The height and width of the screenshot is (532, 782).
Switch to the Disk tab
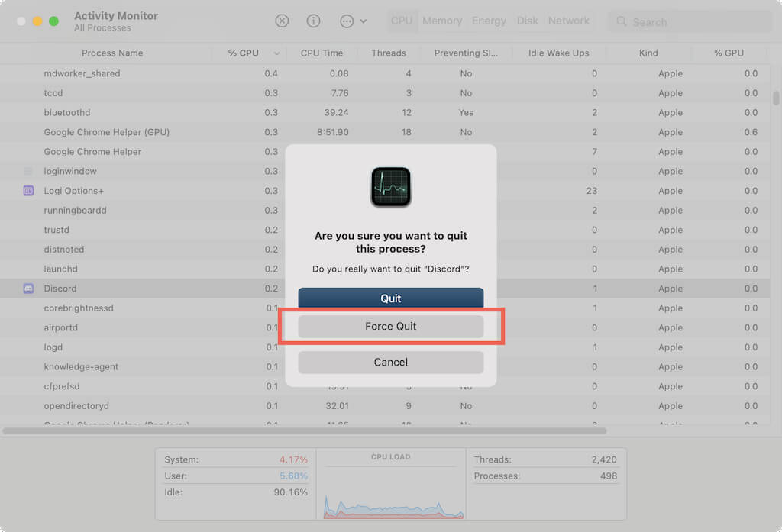click(x=527, y=21)
